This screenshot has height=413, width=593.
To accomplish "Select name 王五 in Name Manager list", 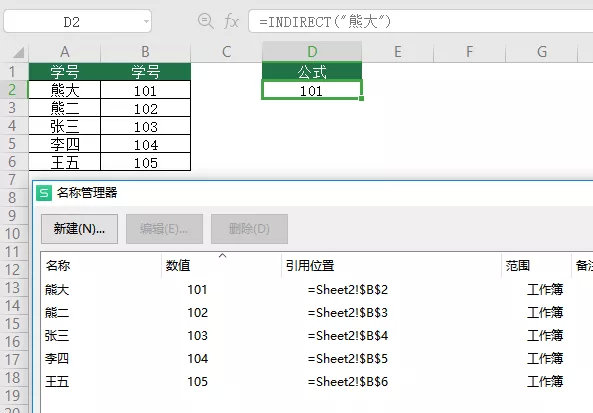I will (x=57, y=382).
